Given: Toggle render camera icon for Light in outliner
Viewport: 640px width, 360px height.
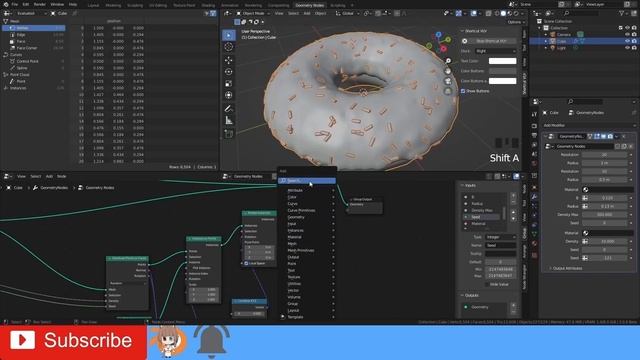Looking at the screenshot, I should click(634, 48).
